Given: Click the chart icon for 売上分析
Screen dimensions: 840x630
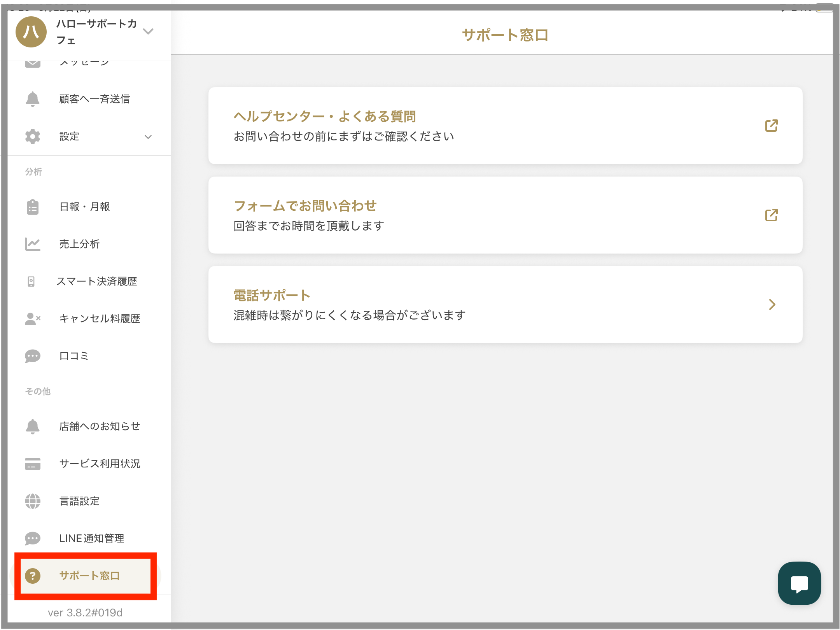Looking at the screenshot, I should (33, 244).
